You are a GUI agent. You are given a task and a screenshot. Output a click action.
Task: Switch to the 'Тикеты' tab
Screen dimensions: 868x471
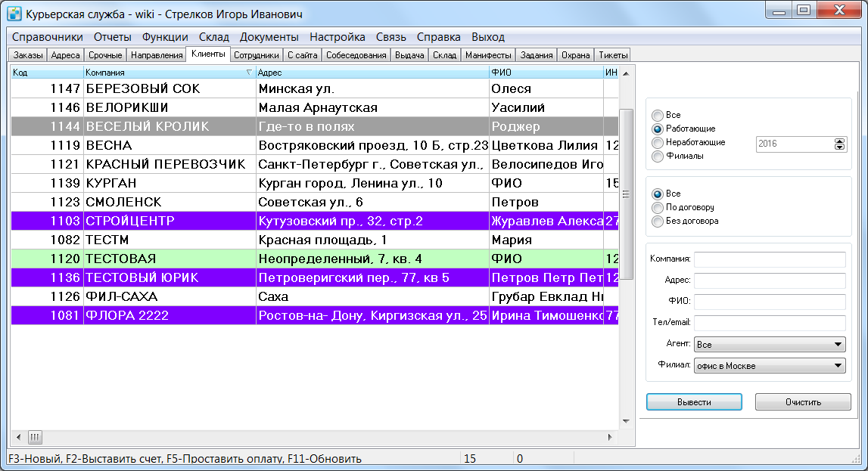[614, 55]
